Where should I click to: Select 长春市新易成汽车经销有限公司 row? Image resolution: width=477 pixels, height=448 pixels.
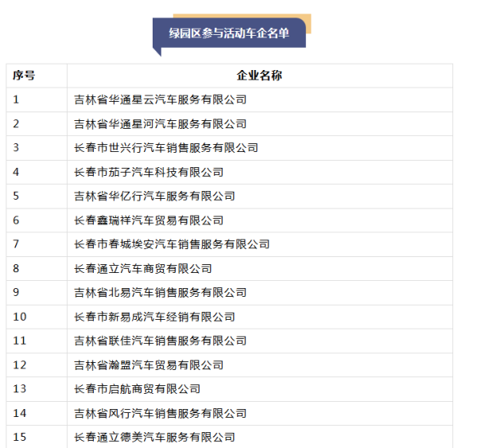154,317
